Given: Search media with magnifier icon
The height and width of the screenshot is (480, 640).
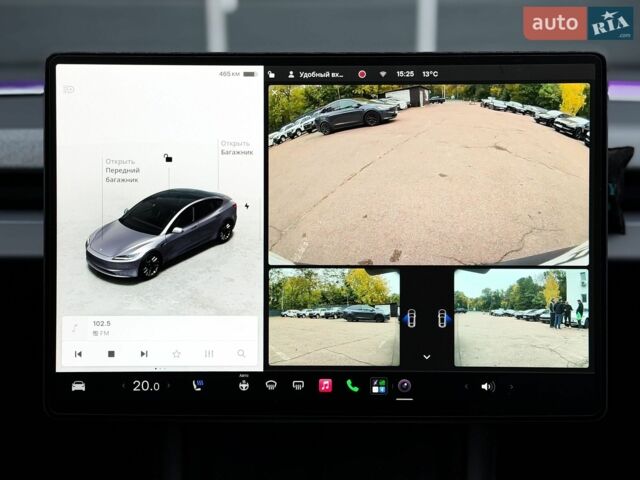Looking at the screenshot, I should tap(241, 353).
